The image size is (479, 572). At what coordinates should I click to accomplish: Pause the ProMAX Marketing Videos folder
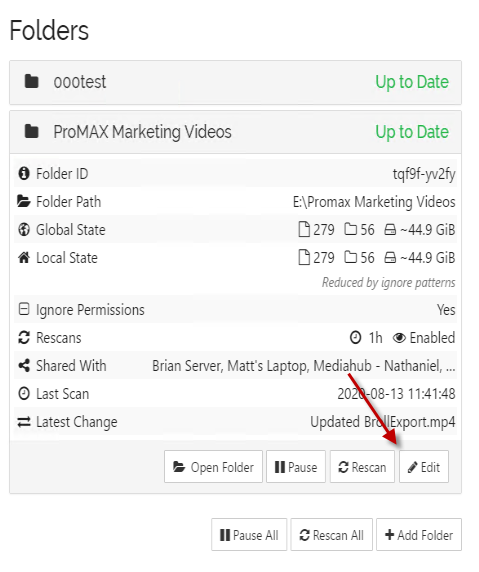click(296, 467)
